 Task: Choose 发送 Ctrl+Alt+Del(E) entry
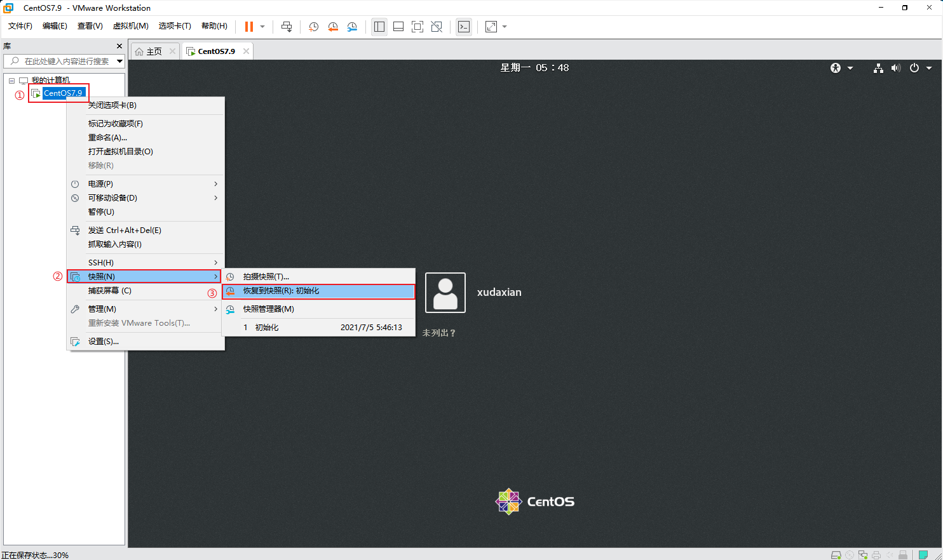pyautogui.click(x=146, y=230)
